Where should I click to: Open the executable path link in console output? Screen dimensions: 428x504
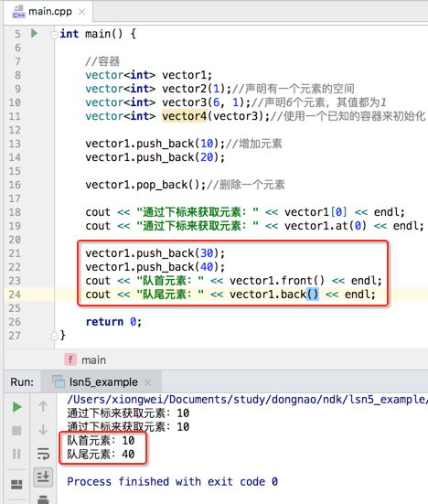click(x=248, y=400)
